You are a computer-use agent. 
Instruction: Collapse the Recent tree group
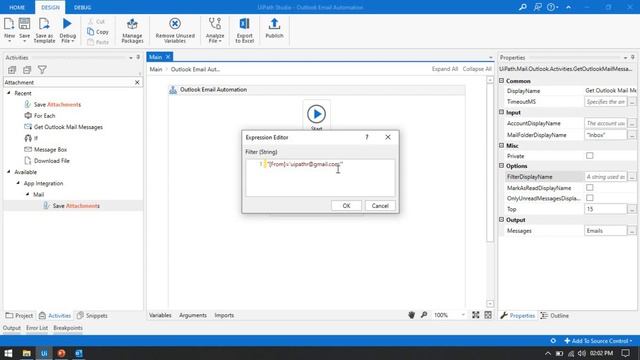(9, 93)
